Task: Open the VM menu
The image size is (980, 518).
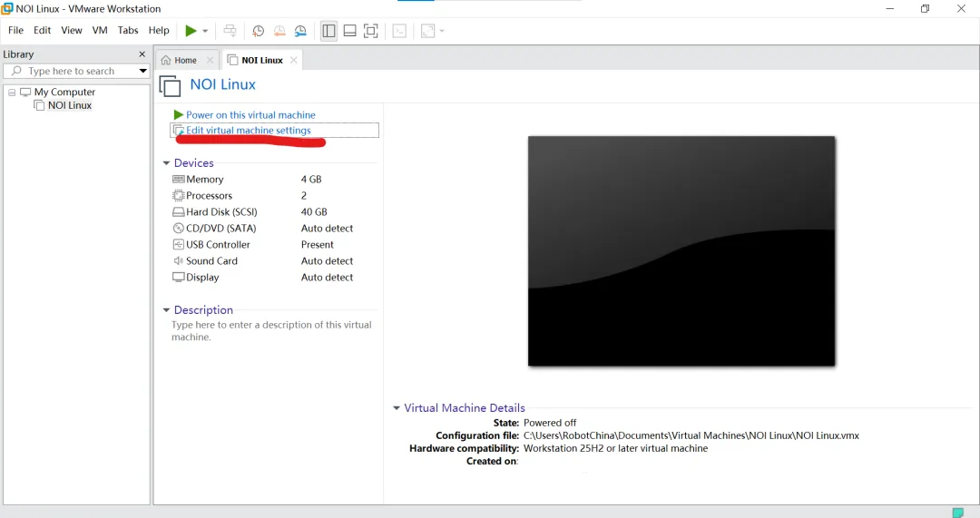Action: point(100,30)
